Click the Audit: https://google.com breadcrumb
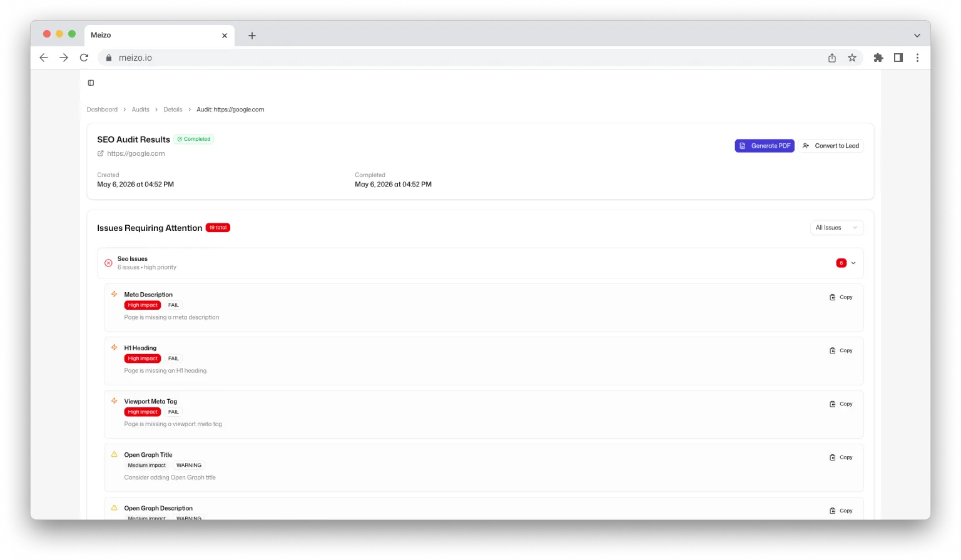Viewport: 961px width, 560px height. pyautogui.click(x=230, y=109)
